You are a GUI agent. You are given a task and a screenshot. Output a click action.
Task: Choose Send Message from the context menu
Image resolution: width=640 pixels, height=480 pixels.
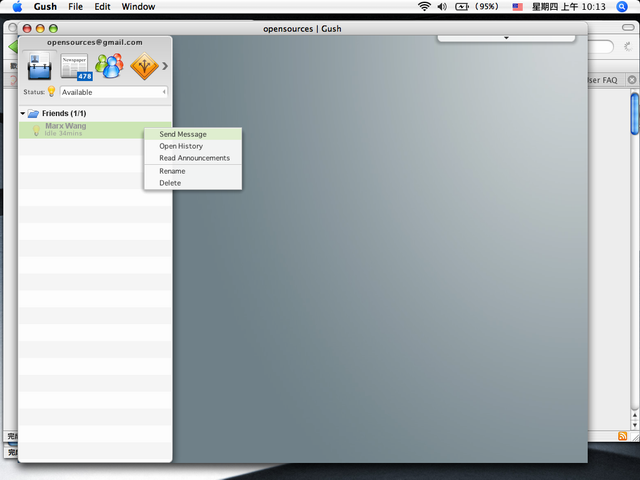193,134
